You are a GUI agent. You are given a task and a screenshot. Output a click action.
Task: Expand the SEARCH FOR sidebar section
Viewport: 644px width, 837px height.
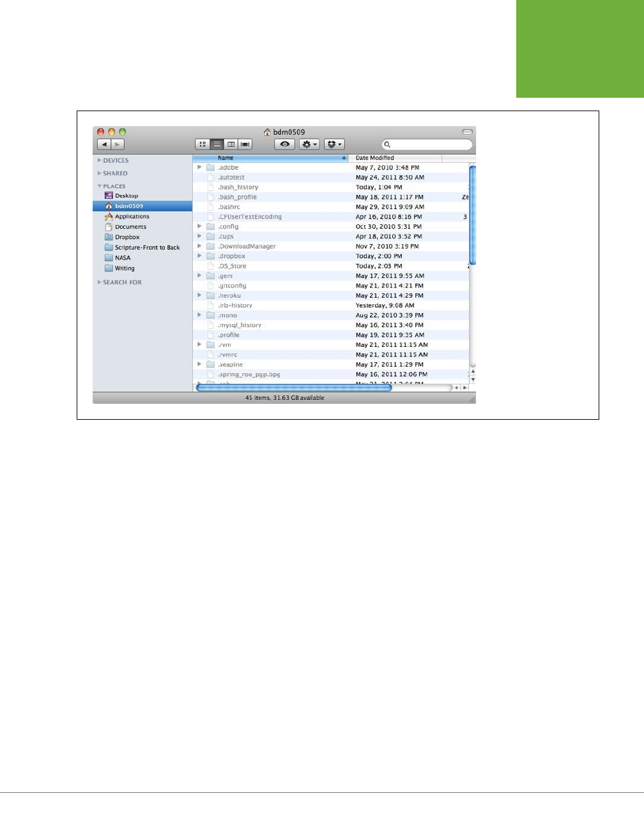click(100, 282)
